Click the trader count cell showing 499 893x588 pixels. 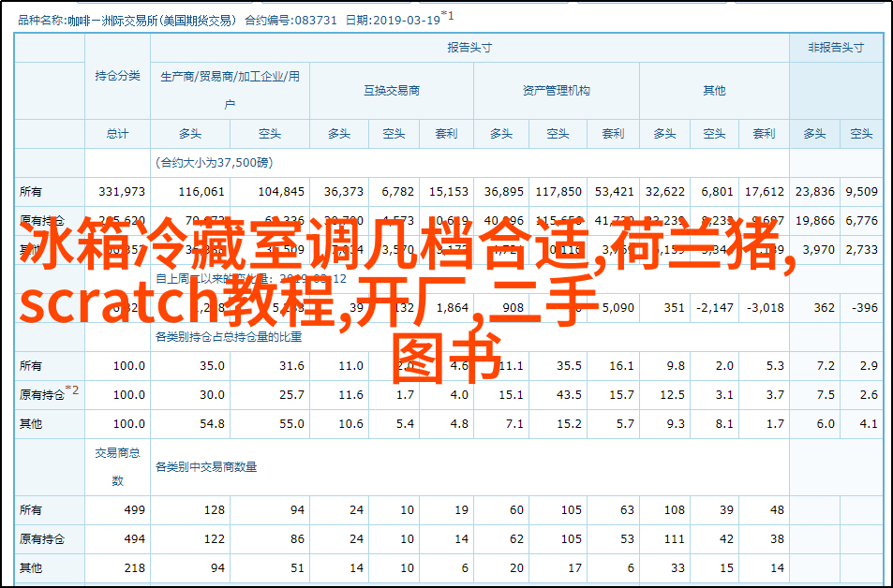coord(134,510)
